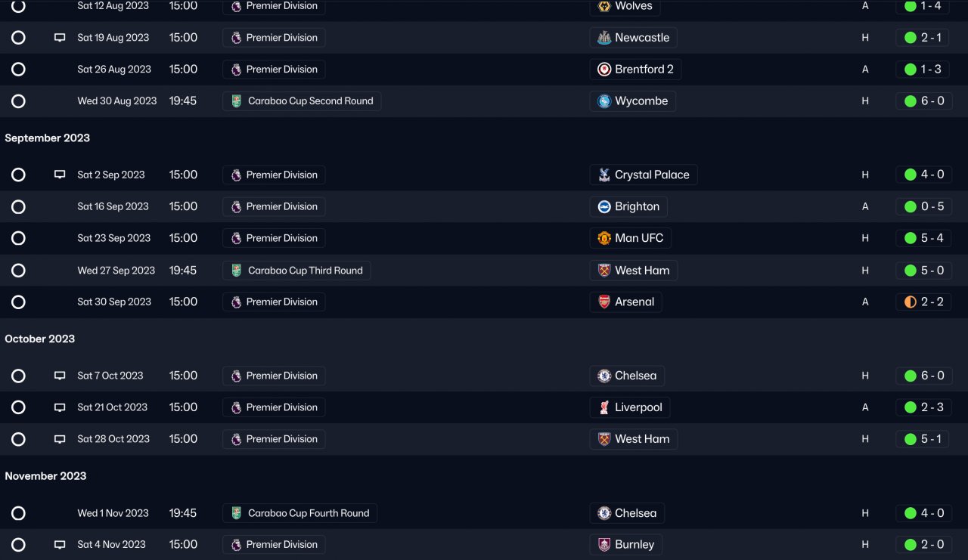Screen dimensions: 968x560
Task: Open the 5 - 4 result against Man UFC
Action: 932,239
